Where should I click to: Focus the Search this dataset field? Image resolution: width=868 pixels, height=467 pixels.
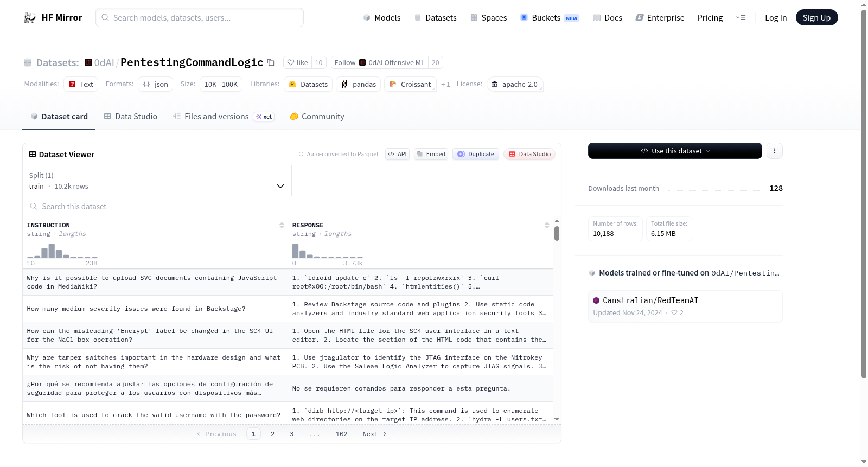click(292, 206)
